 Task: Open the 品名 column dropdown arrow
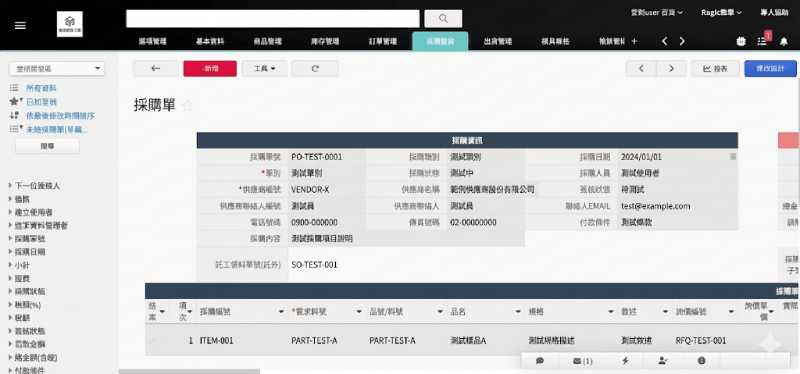518,312
